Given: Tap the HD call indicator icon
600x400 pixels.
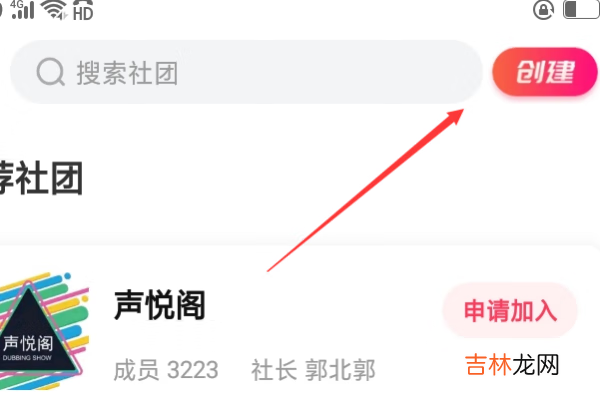Looking at the screenshot, I should point(83,11).
